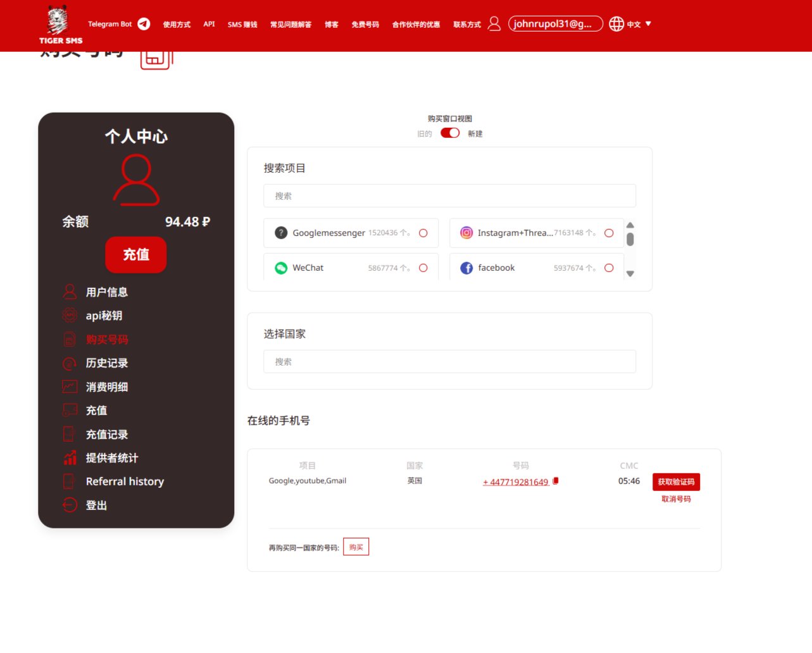The image size is (812, 653).
Task: Click the Instagram logo icon
Action: pos(466,233)
